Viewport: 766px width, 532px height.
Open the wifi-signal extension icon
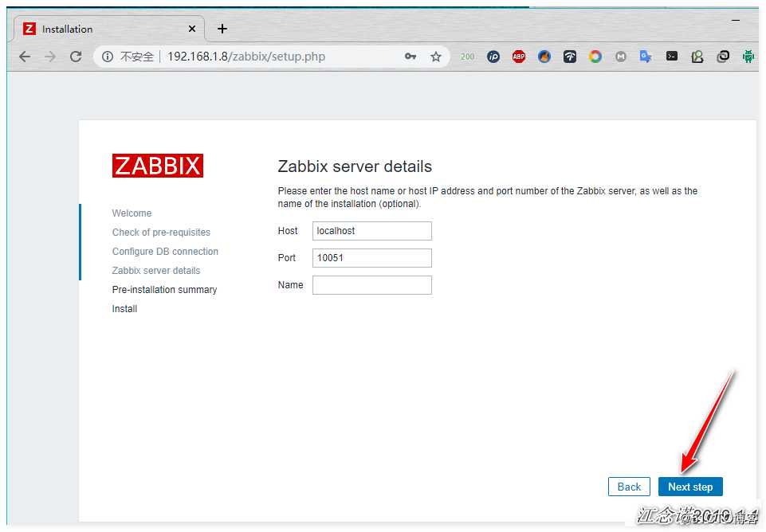click(570, 57)
